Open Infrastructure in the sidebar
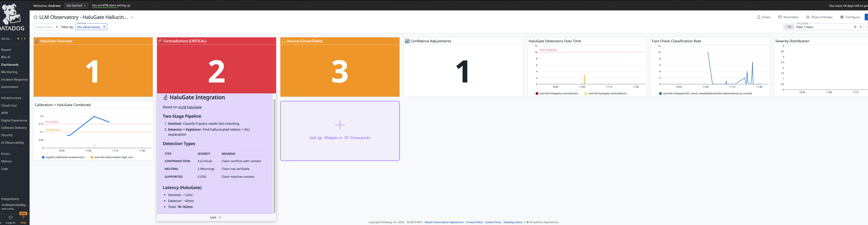 pyautogui.click(x=11, y=98)
